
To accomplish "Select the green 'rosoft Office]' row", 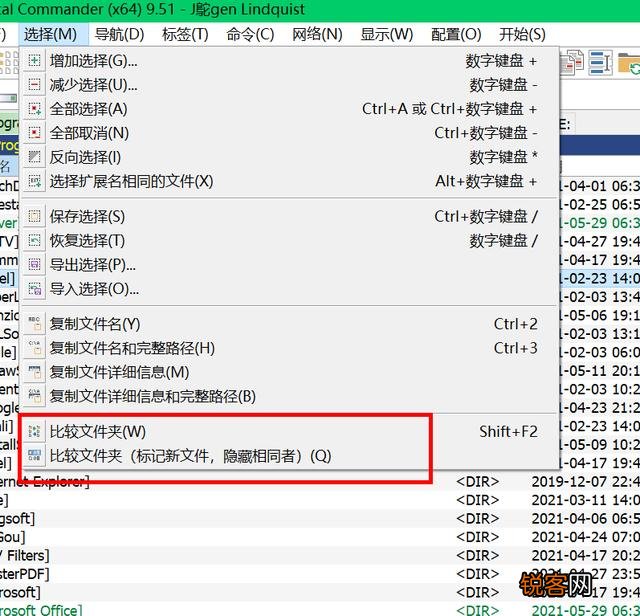I will pos(320,610).
